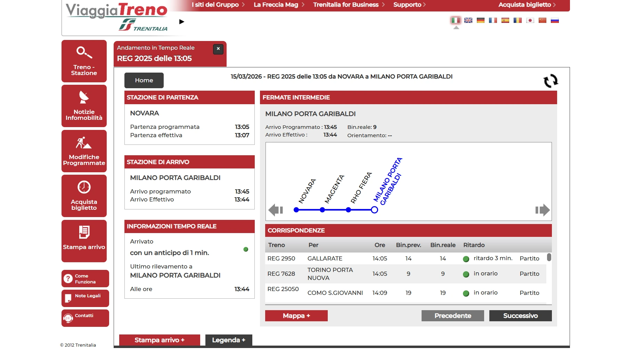Click the Successivo button
This screenshot has width=644, height=364.
coord(520,316)
